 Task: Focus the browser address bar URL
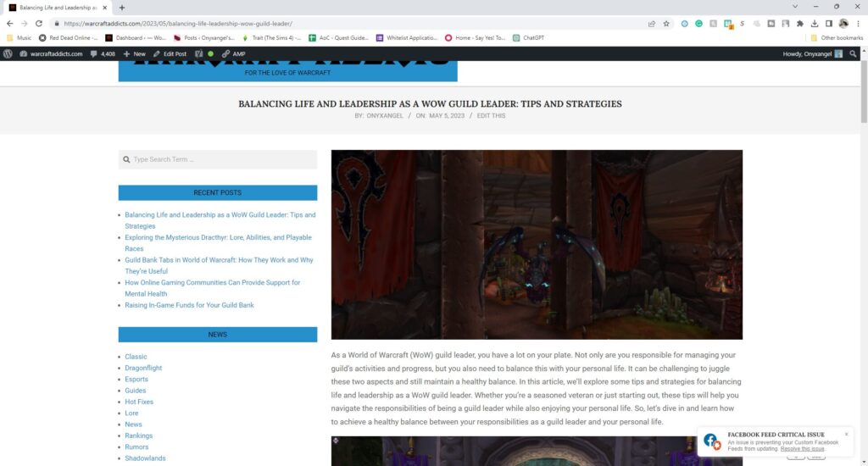tap(178, 23)
